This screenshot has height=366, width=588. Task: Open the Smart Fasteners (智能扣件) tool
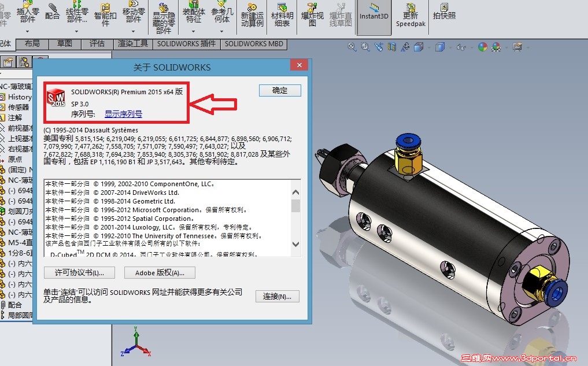point(105,15)
